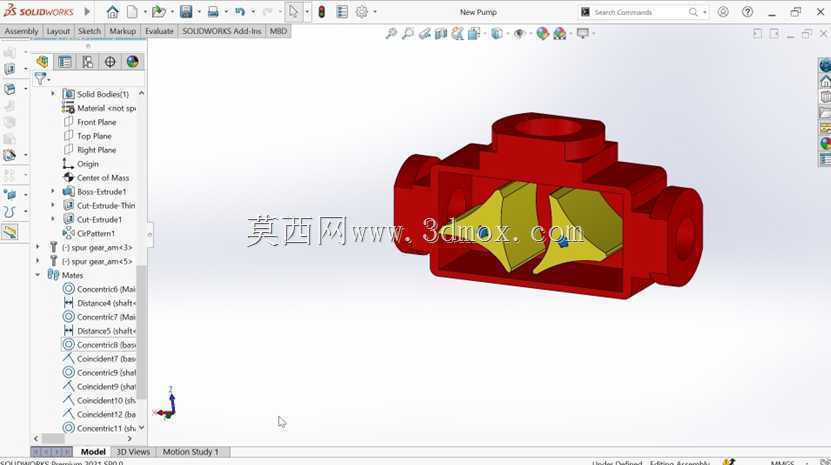Open Display Style cube icon
This screenshot has width=831, height=465.
click(497, 34)
